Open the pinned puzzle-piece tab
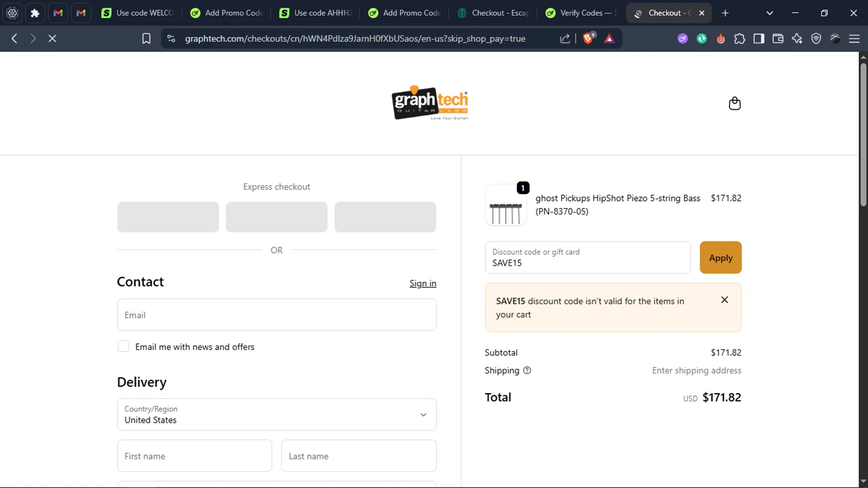This screenshot has height=488, width=868. [x=35, y=13]
